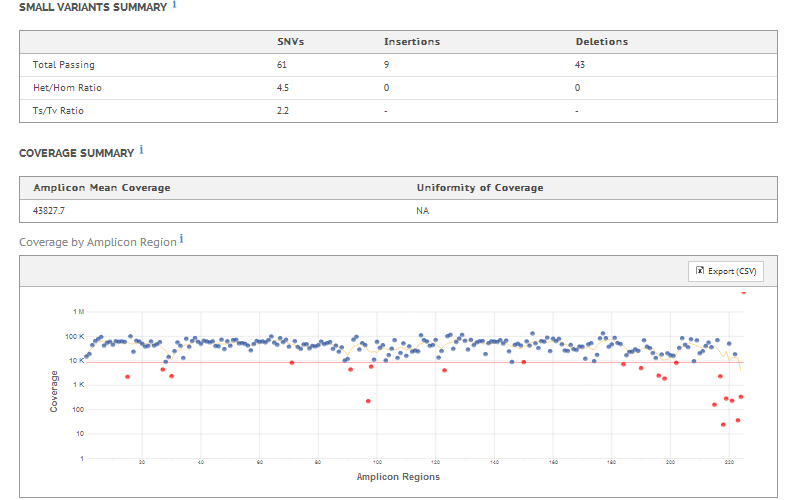800x500 pixels.
Task: Click info icon next to Coverage by Amplicon Region
Action: [181, 240]
